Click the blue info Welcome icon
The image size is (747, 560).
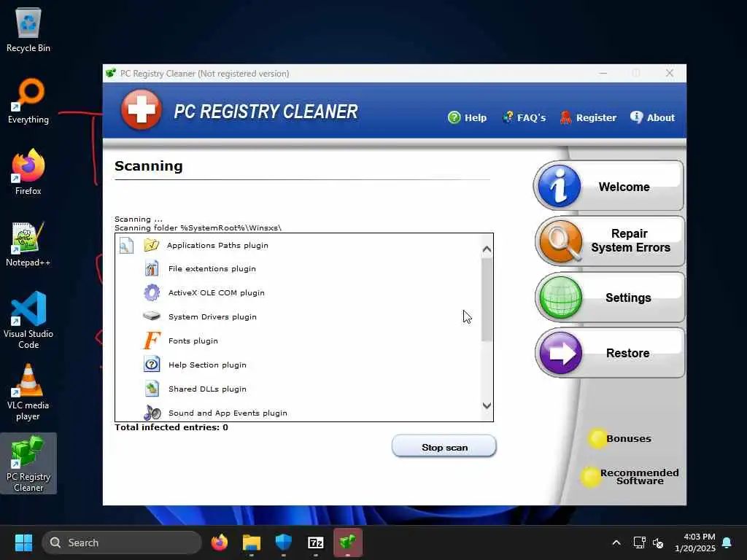(x=560, y=186)
